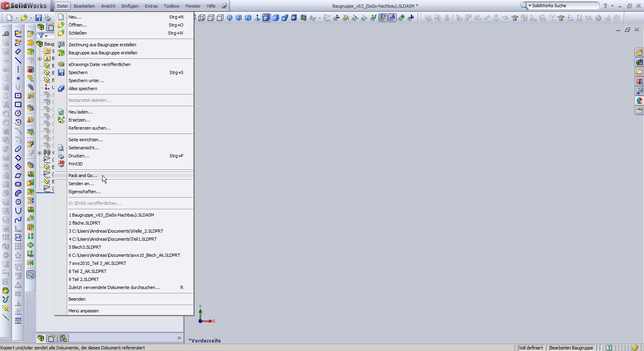Expand the panel with the double chevron
Screen dimensions: 644x351
[179, 338]
